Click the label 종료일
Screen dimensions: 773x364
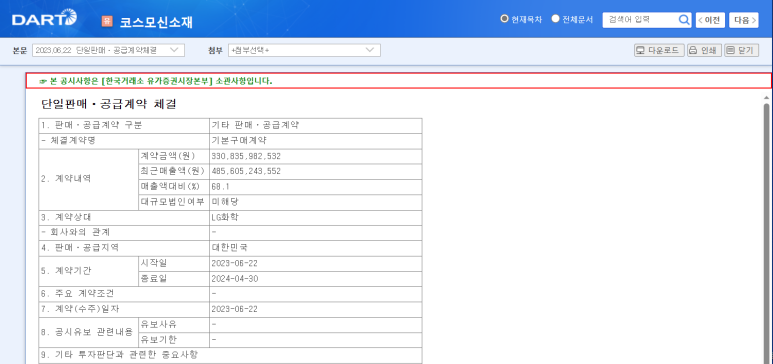pyautogui.click(x=154, y=279)
